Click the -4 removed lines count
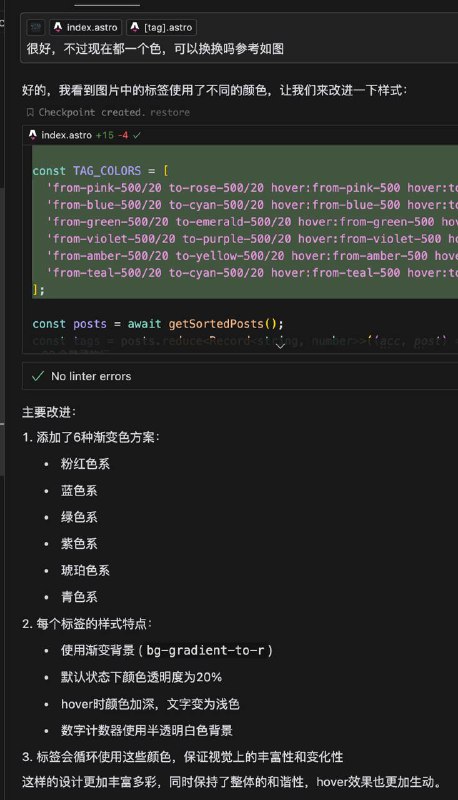This screenshot has width=458, height=800. 123,135
